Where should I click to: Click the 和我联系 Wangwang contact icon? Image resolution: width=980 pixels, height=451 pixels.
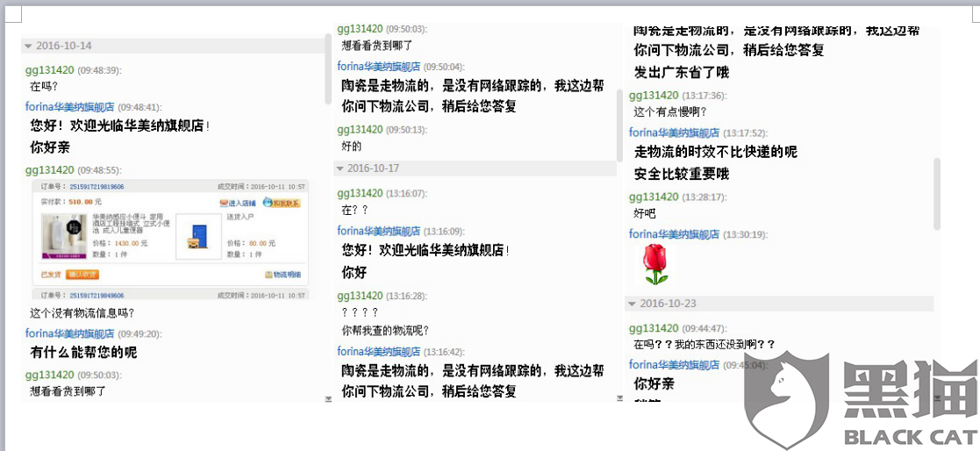[282, 203]
